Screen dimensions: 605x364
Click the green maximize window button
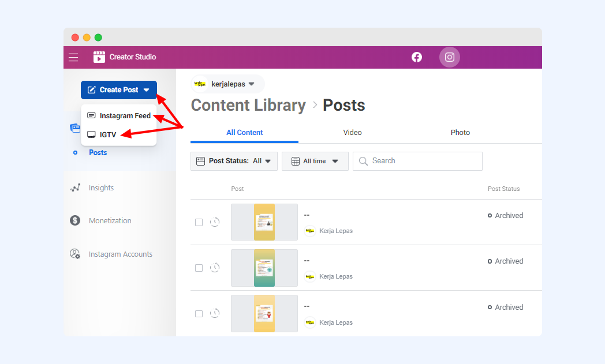(x=98, y=37)
